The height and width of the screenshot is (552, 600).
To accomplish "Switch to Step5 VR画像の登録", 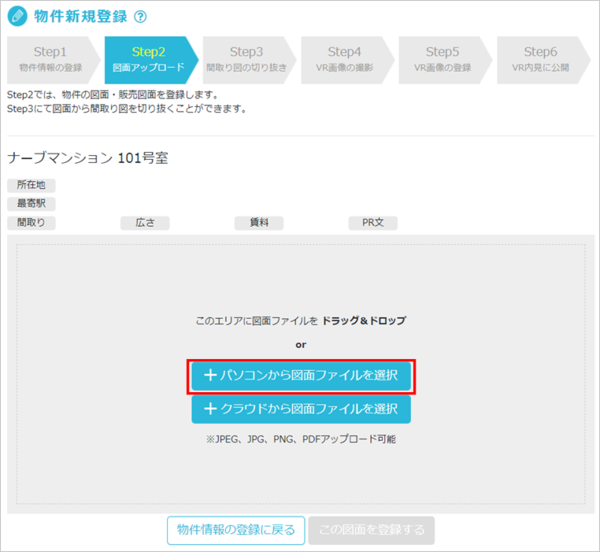I will coord(443,59).
